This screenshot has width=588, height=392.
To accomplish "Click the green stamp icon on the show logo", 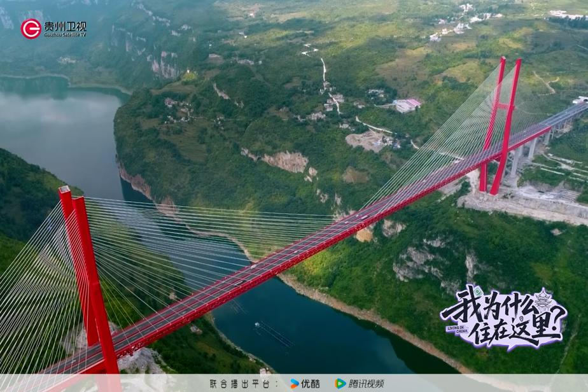I will [478, 291].
